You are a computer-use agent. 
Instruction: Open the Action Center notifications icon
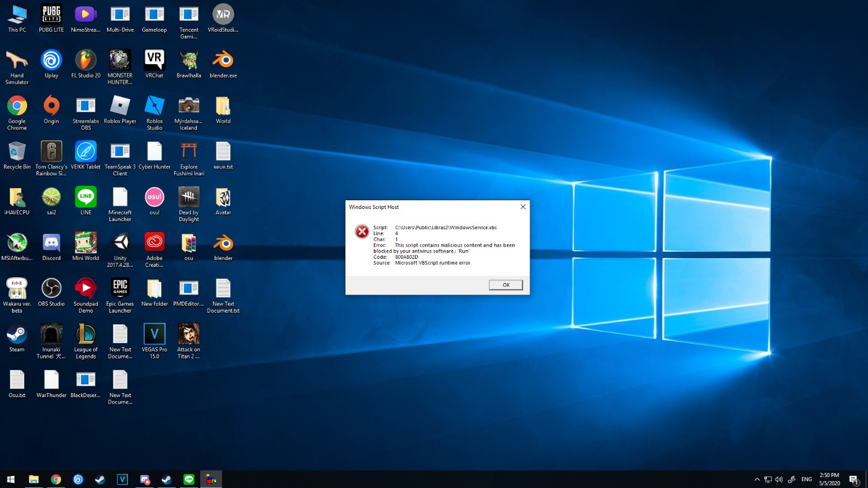tap(854, 479)
